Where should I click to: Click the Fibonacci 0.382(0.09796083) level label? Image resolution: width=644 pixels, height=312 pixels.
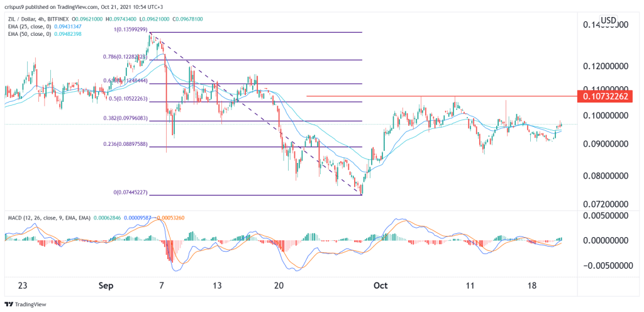tap(124, 118)
